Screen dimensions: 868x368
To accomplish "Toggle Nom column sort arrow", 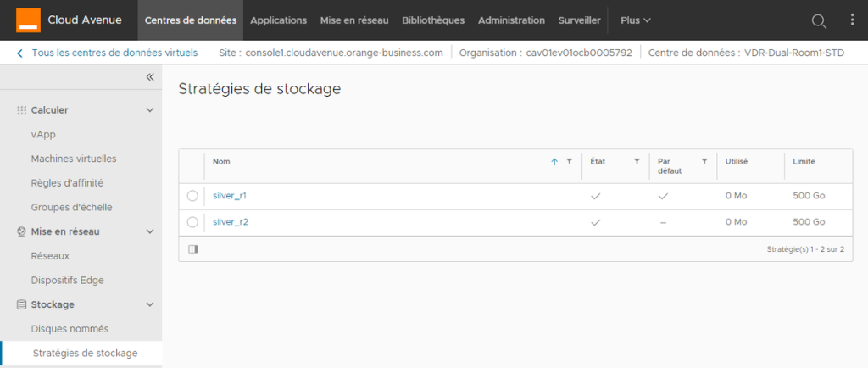I will (554, 162).
